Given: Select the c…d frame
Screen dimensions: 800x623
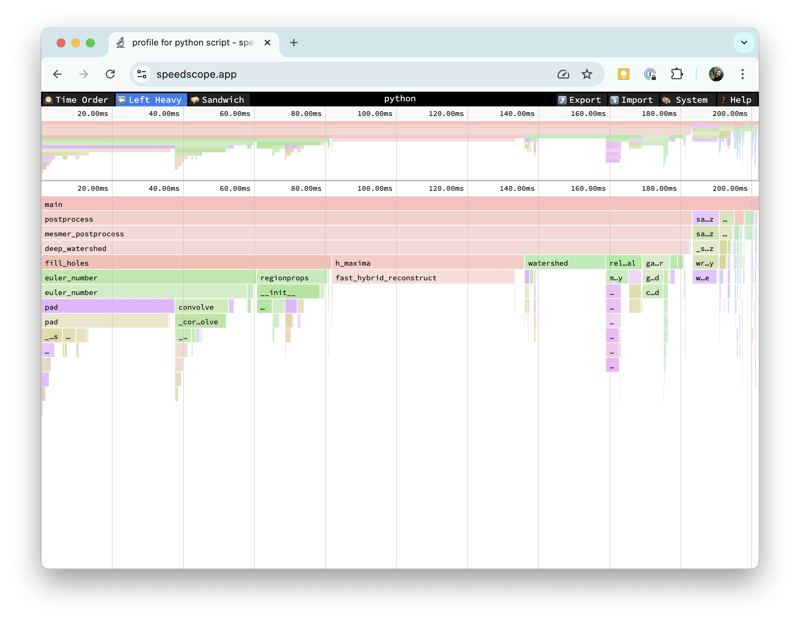Looking at the screenshot, I should tap(653, 292).
